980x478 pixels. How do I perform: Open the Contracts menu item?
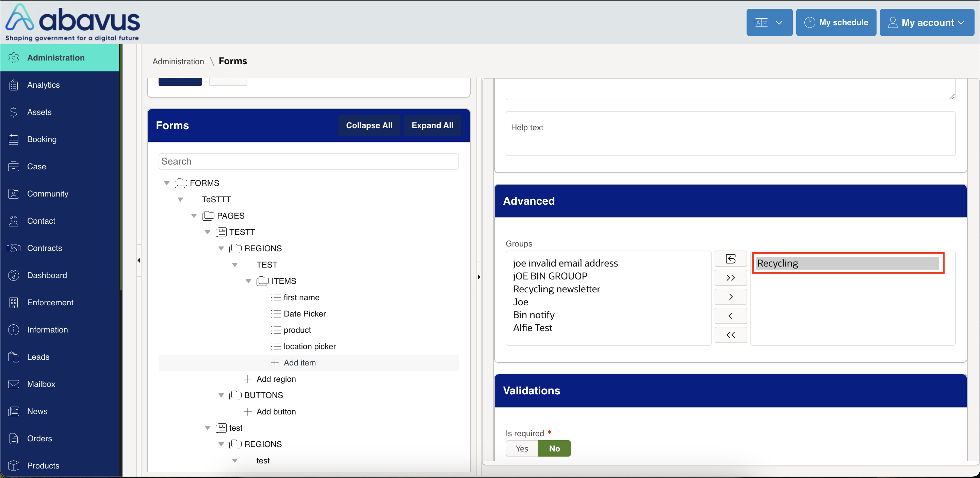click(x=45, y=248)
